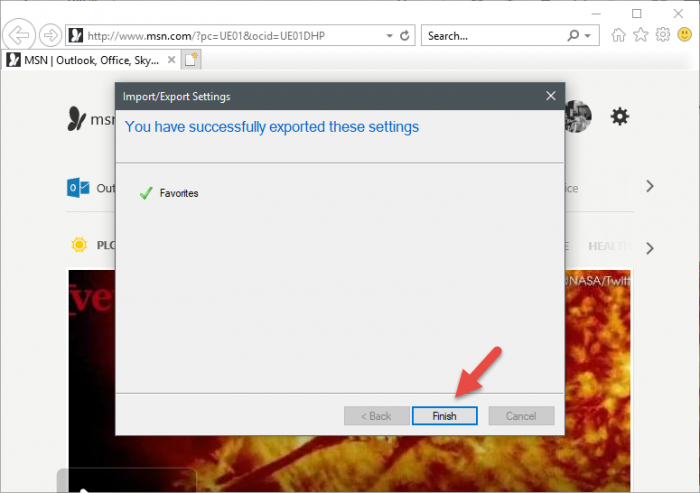Click the Finish button
Viewport: 700px width, 493px height.
pyautogui.click(x=444, y=416)
